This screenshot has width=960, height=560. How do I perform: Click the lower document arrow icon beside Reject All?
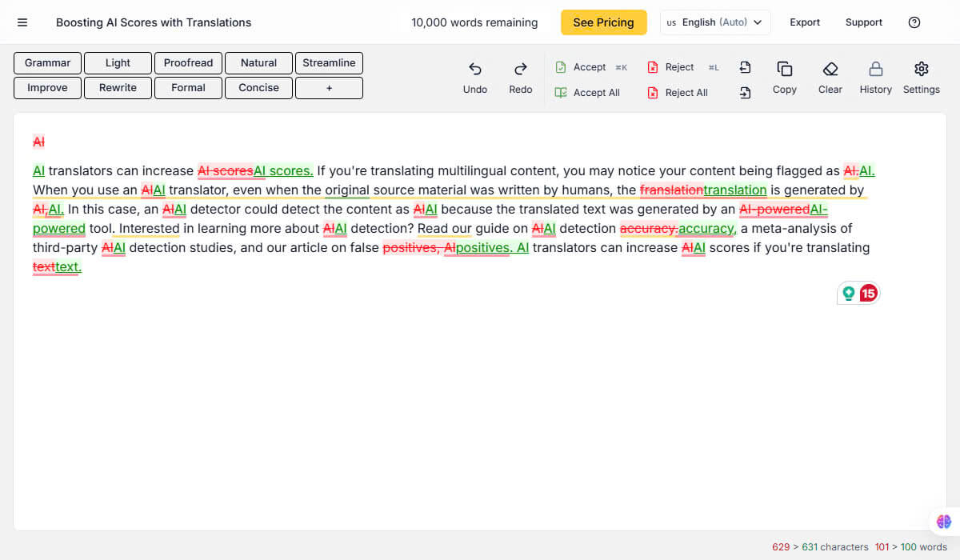coord(745,93)
